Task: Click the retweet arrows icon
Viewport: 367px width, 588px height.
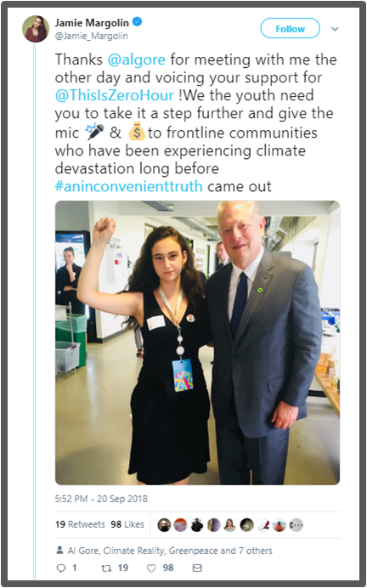Action: [x=106, y=568]
